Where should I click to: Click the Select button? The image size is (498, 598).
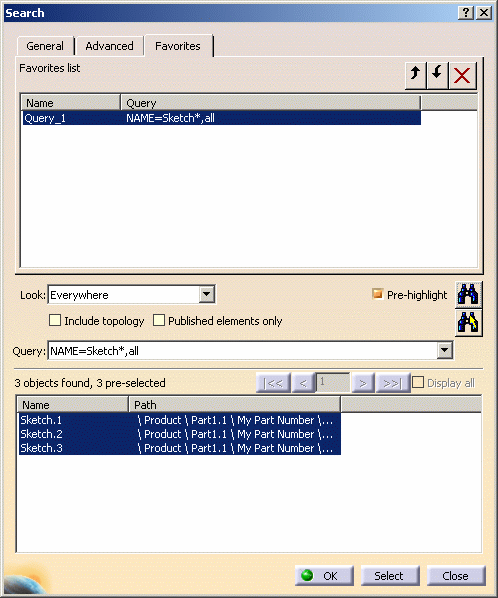click(x=390, y=575)
